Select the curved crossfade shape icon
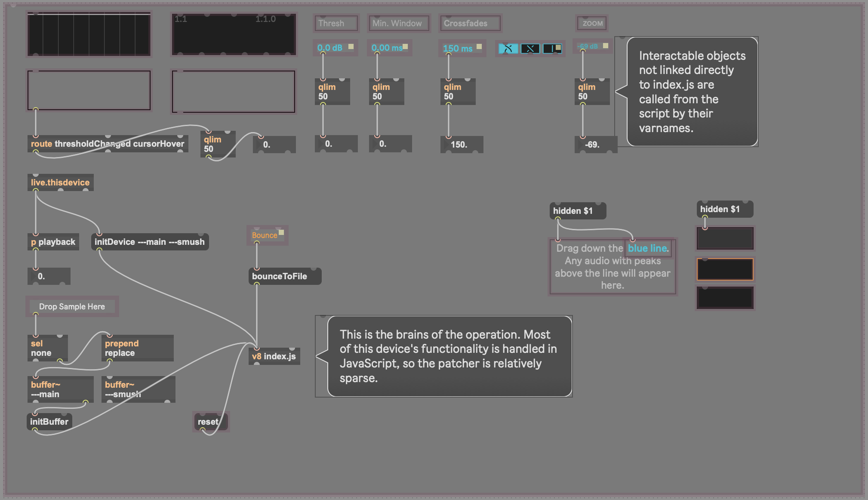 point(508,49)
